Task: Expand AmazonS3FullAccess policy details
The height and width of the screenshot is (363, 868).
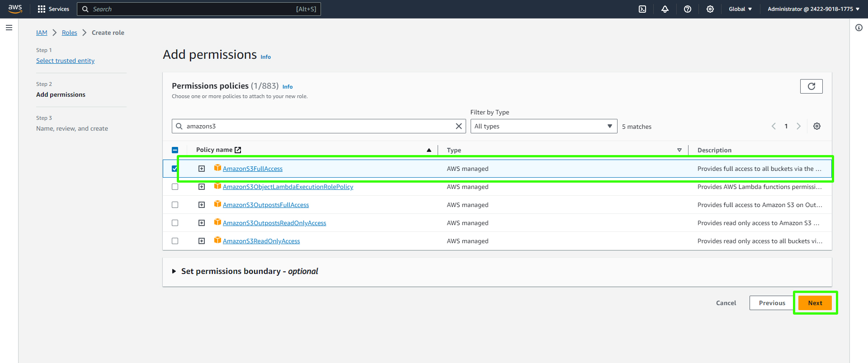Action: pos(202,169)
